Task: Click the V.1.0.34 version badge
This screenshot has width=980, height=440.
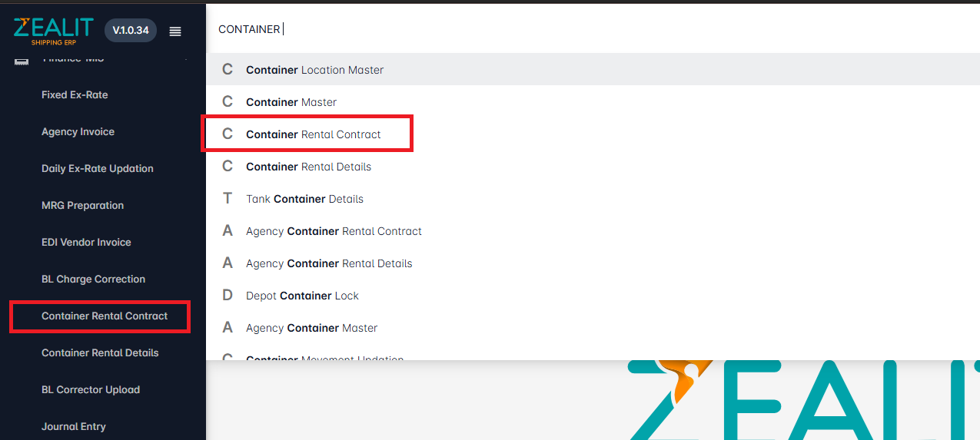Action: pyautogui.click(x=131, y=30)
